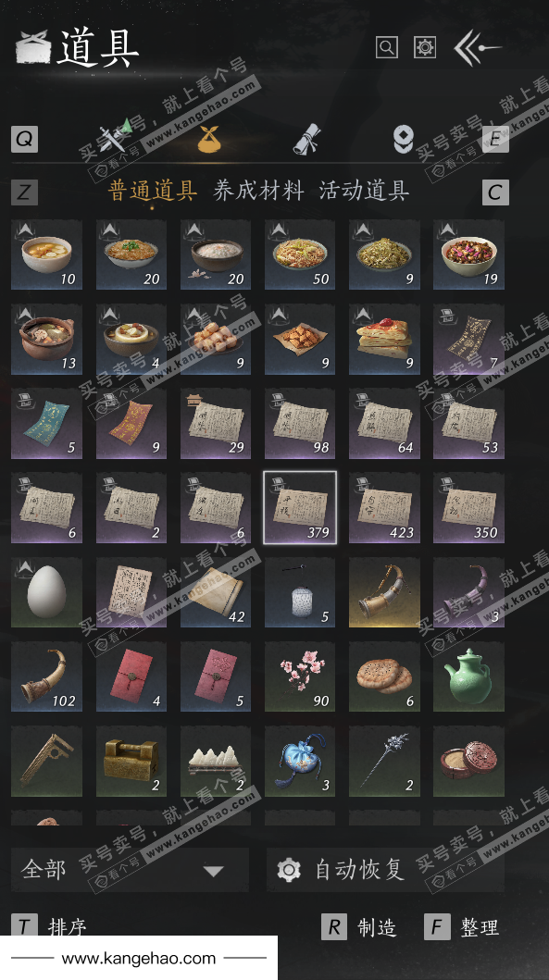
Task: Select the blue embroidered pouch item
Action: click(x=300, y=761)
